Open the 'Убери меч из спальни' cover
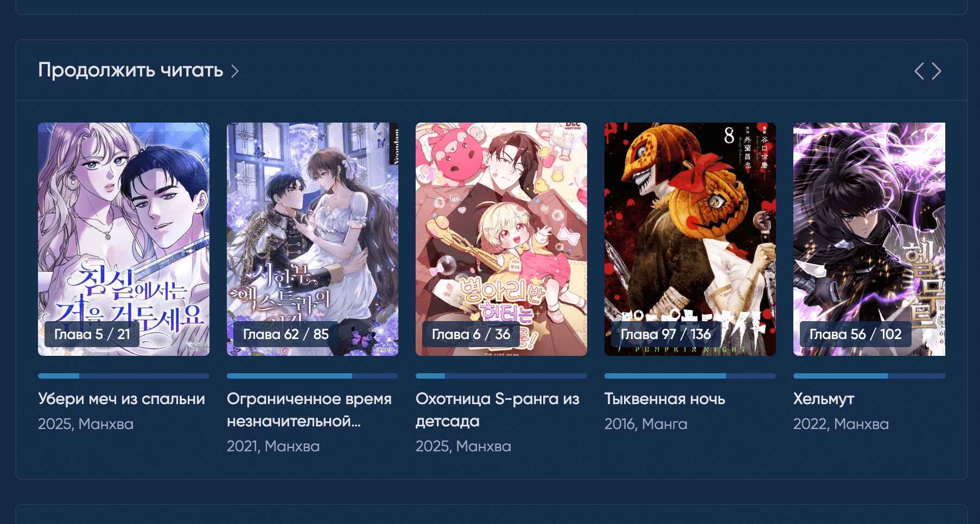Screen dimensions: 980x524 point(124,239)
